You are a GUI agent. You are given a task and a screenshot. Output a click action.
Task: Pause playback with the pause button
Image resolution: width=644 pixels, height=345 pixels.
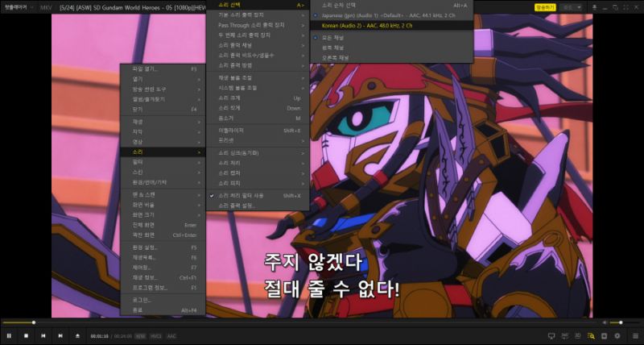tap(9, 335)
